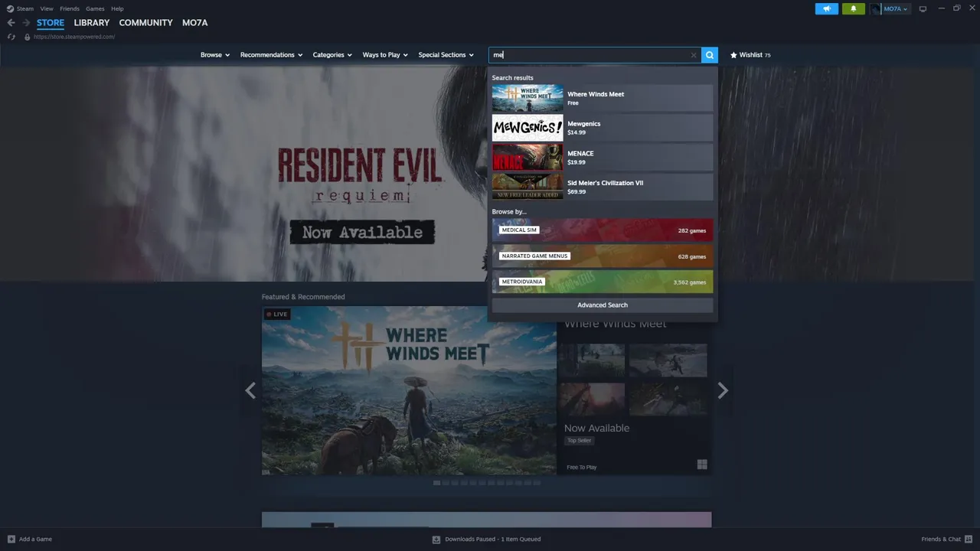Click the Mewgenics result thumbnail
Viewport: 980px width, 551px height.
click(x=528, y=128)
